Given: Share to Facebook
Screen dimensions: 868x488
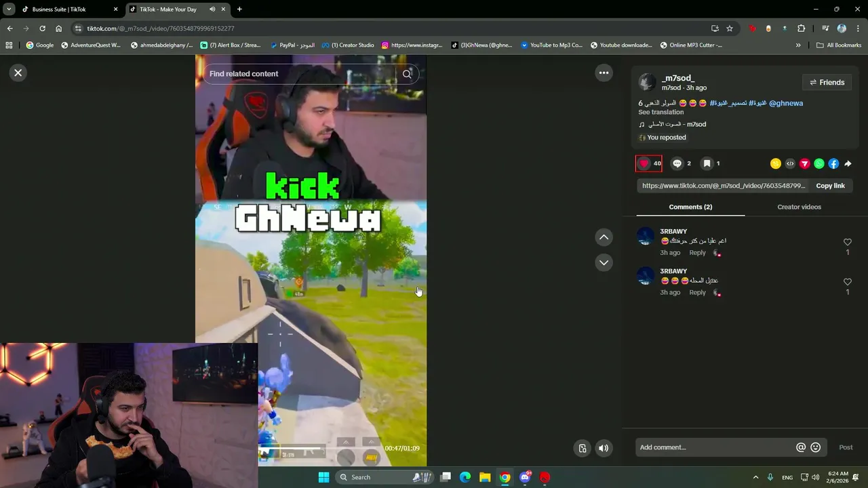Looking at the screenshot, I should [x=833, y=163].
